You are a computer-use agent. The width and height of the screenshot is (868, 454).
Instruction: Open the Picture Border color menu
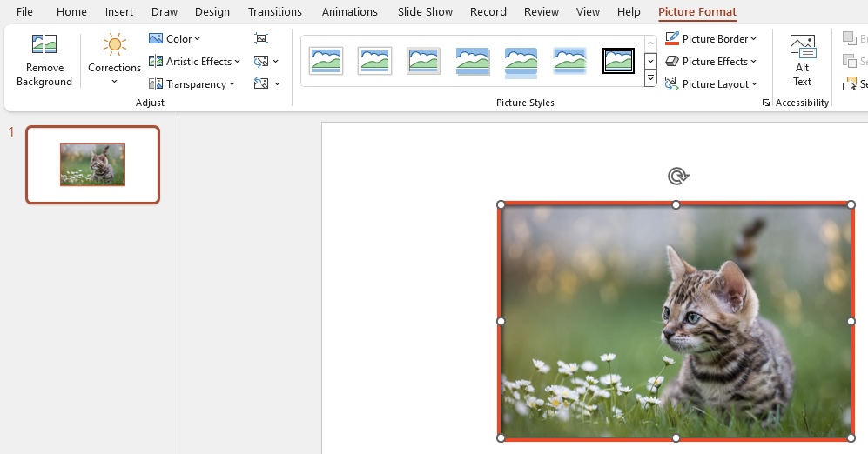(710, 39)
